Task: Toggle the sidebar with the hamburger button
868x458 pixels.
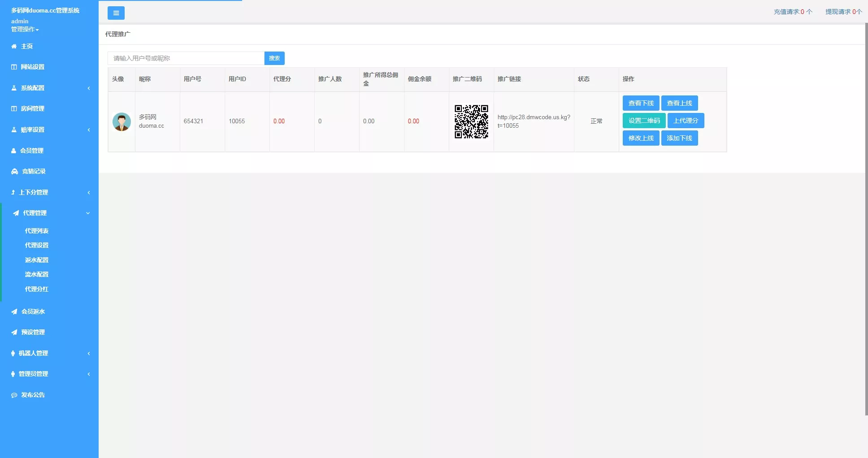Action: click(116, 13)
